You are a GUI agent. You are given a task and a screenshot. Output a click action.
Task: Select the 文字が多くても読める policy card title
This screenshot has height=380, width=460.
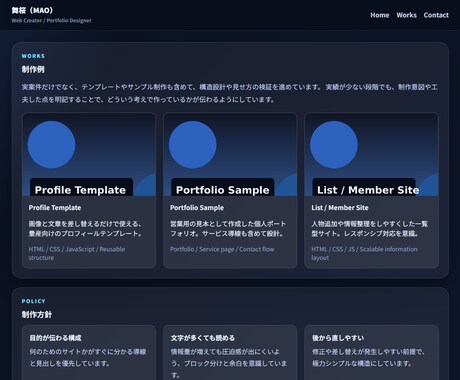point(203,338)
